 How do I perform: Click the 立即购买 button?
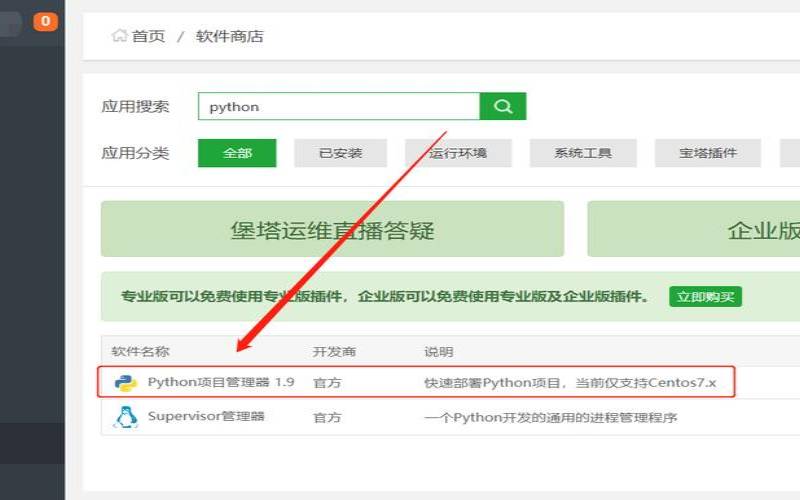(x=706, y=296)
